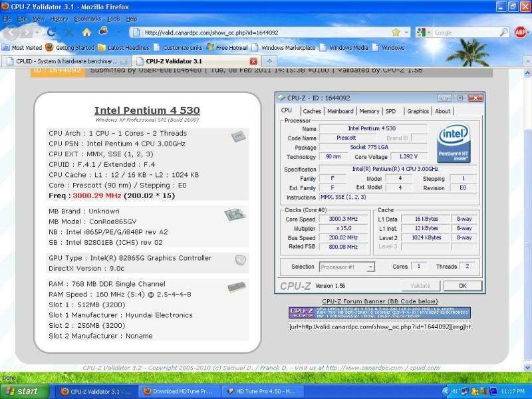Select the Mainboard tab in CPU-Z
Viewport: 532px width, 399px height.
(340, 111)
